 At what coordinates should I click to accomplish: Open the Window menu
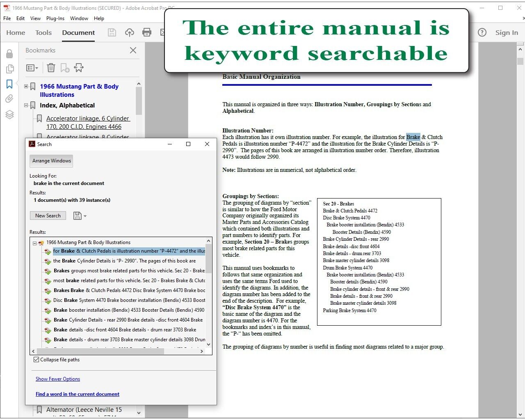79,18
